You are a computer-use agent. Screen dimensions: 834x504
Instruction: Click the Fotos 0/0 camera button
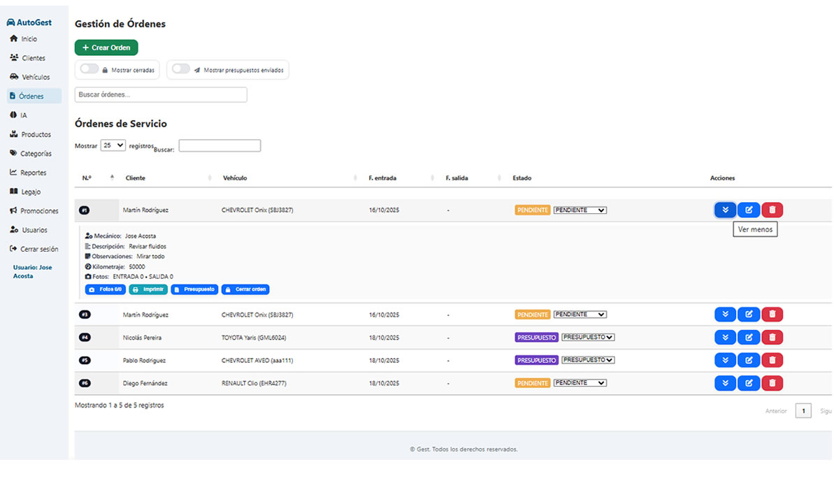[x=105, y=289]
